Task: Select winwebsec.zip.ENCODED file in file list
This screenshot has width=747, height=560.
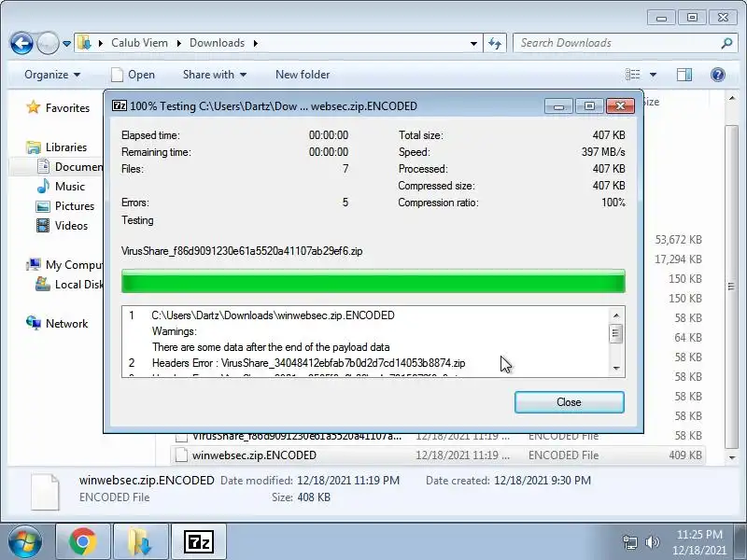Action: [x=438, y=455]
